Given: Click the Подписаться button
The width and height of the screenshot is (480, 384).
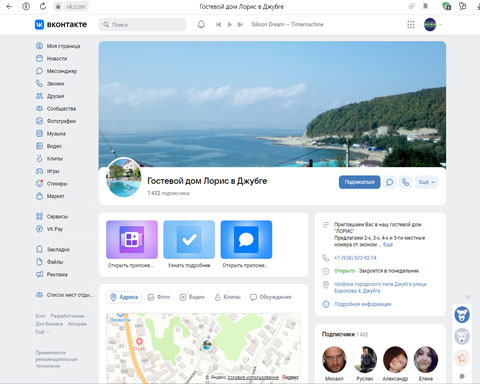Looking at the screenshot, I should click(x=359, y=182).
